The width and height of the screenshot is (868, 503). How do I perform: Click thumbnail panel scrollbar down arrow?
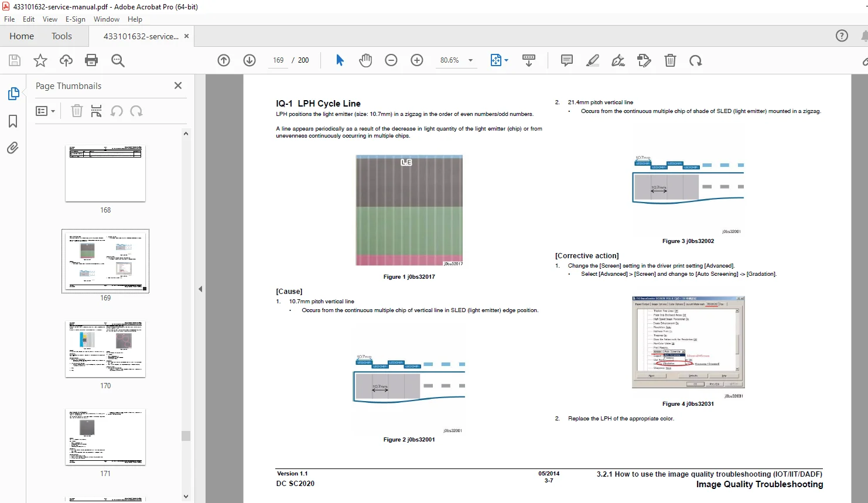[186, 497]
